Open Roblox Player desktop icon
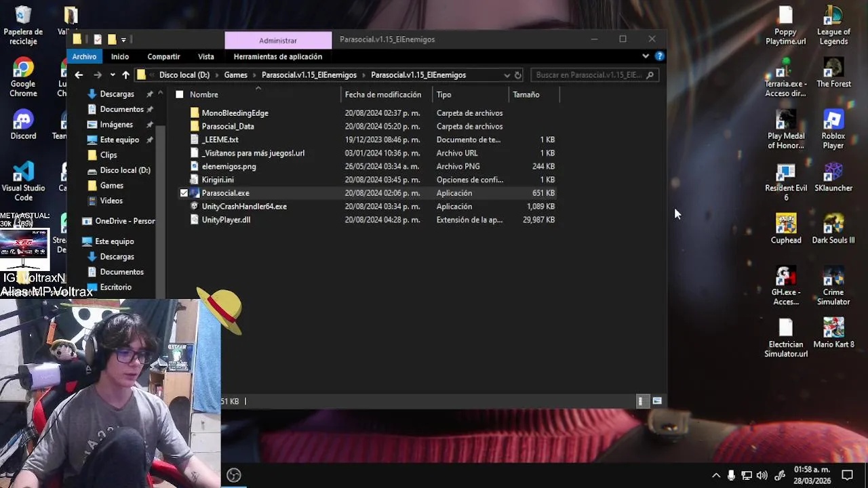 (x=833, y=129)
